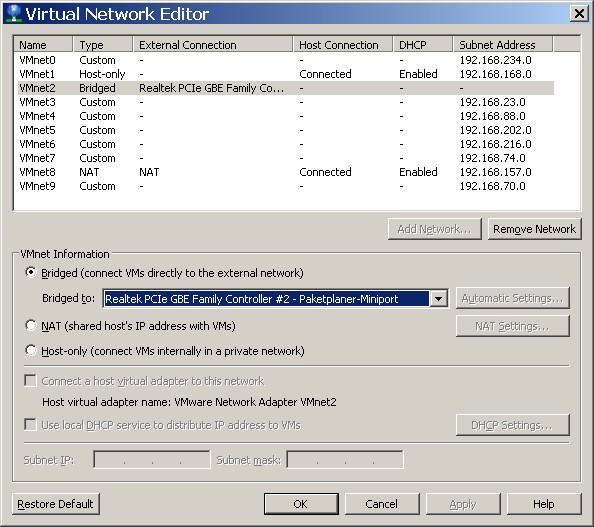Sort by the Name column header
This screenshot has width=594, height=527.
point(43,45)
